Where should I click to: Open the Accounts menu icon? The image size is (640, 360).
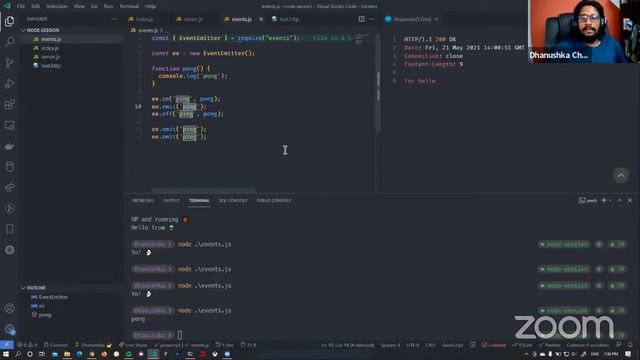point(9,308)
